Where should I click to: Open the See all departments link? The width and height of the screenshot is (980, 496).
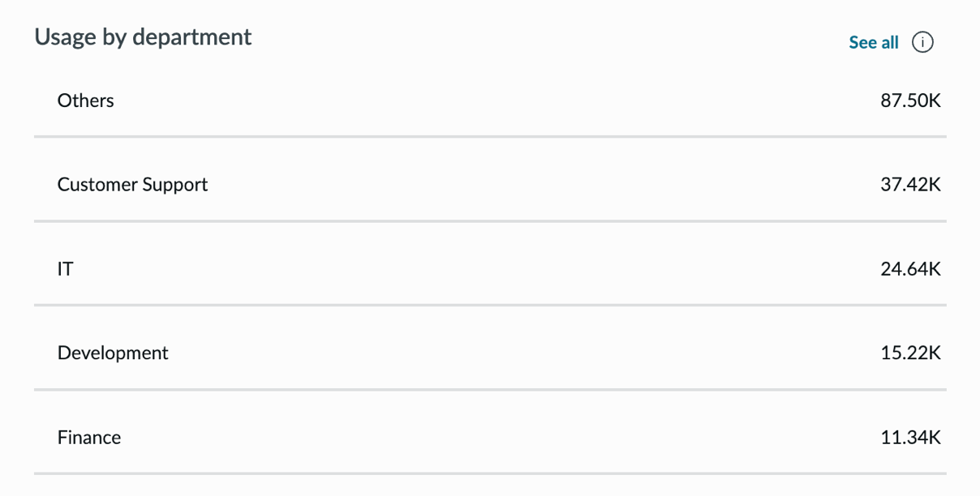[874, 42]
